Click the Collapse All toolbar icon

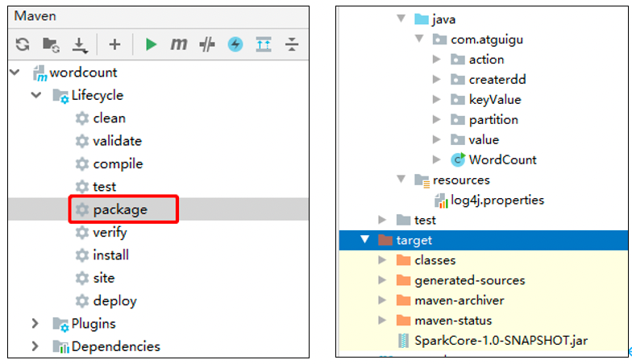291,45
